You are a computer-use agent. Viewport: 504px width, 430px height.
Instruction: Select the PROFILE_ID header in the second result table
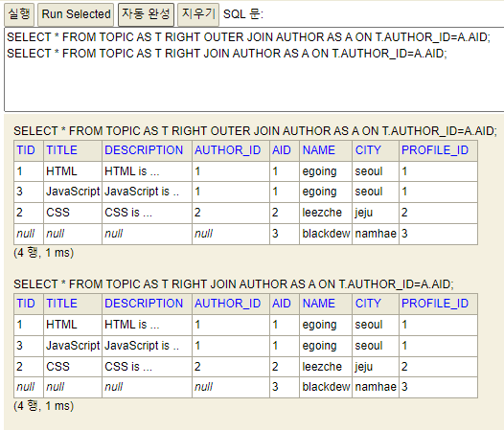coord(435,304)
